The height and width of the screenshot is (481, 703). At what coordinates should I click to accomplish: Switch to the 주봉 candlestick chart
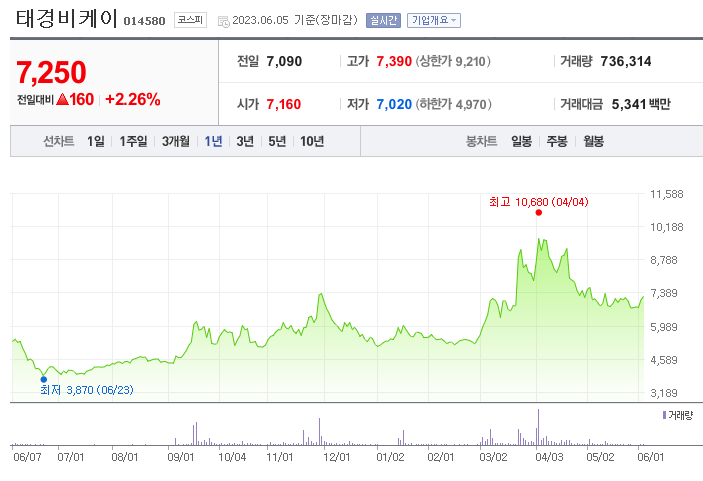557,142
